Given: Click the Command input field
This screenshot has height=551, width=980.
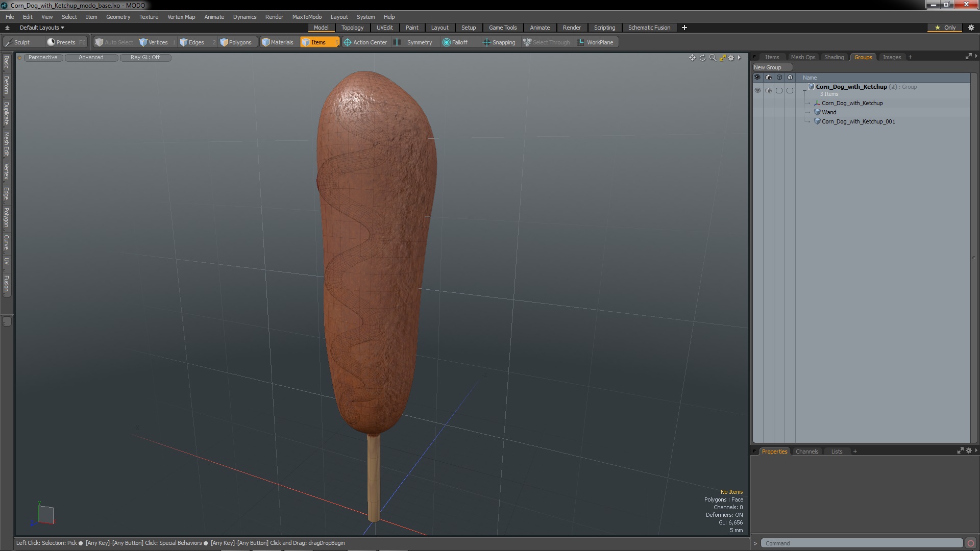Looking at the screenshot, I should pyautogui.click(x=862, y=543).
